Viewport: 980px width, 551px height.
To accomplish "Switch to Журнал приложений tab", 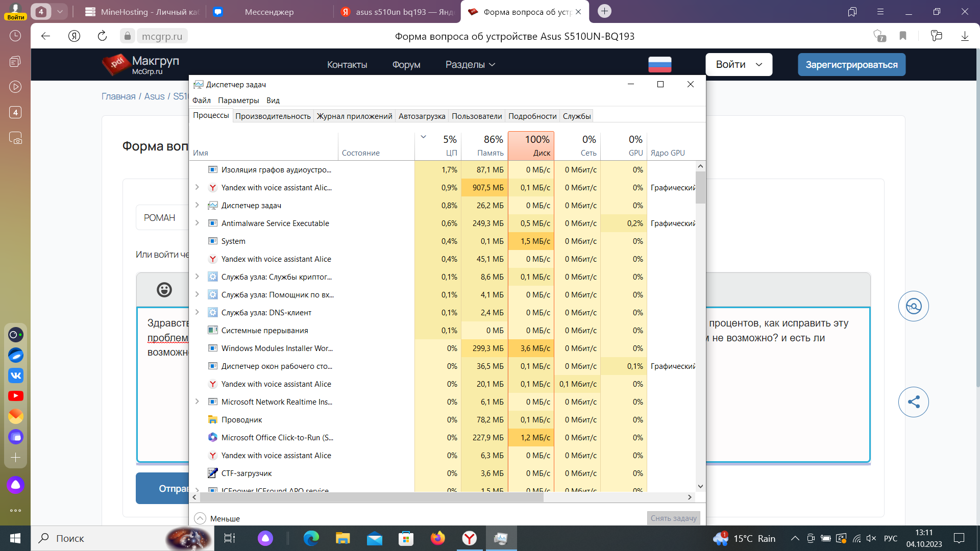I will click(x=354, y=116).
